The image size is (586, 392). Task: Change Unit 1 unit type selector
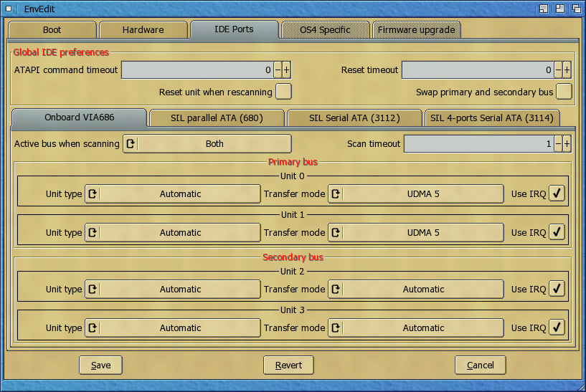click(x=173, y=233)
